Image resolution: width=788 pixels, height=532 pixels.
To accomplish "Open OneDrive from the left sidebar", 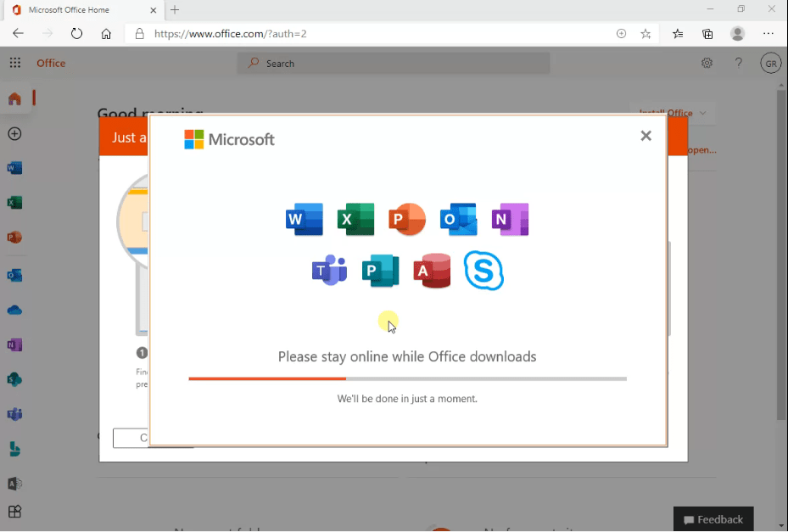I will pyautogui.click(x=14, y=310).
